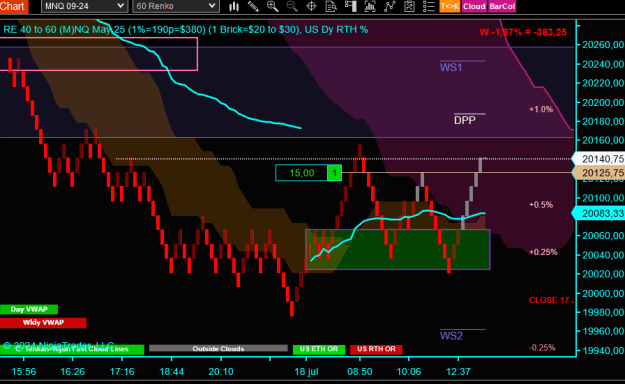Click the 20:10 time axis label
Viewport: 625px width, 384px height.
point(221,372)
